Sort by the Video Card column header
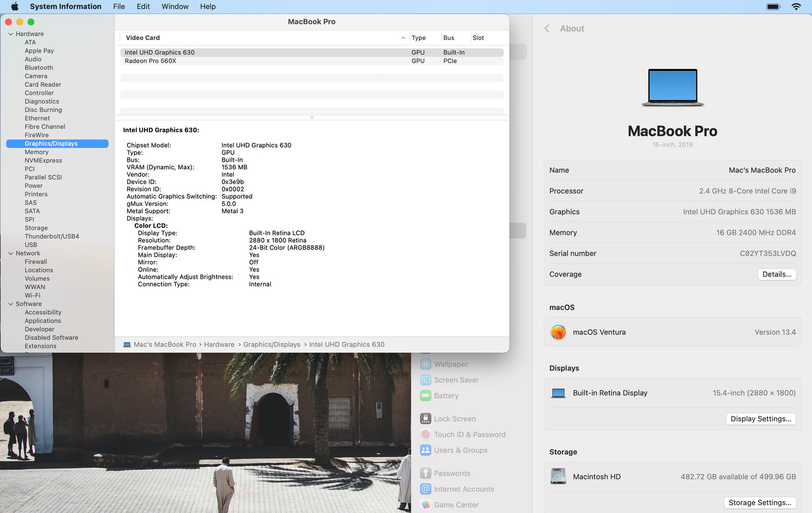The height and width of the screenshot is (513, 812). pos(143,38)
